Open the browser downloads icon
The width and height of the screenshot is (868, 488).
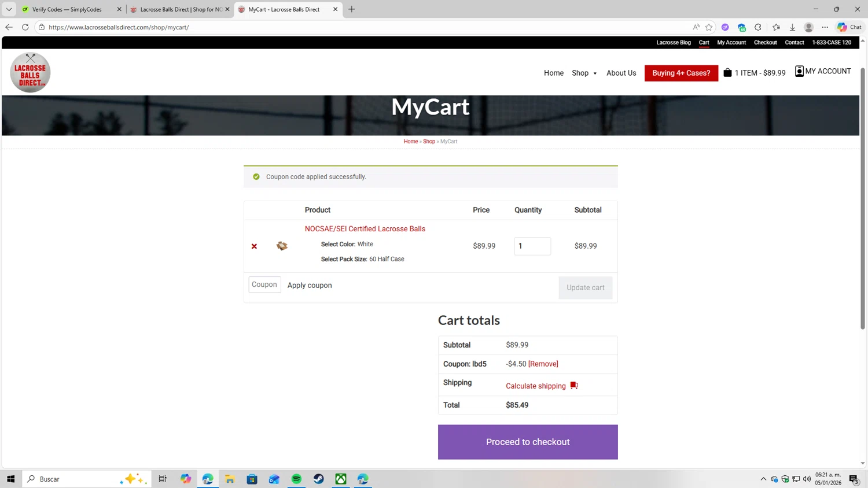[792, 27]
